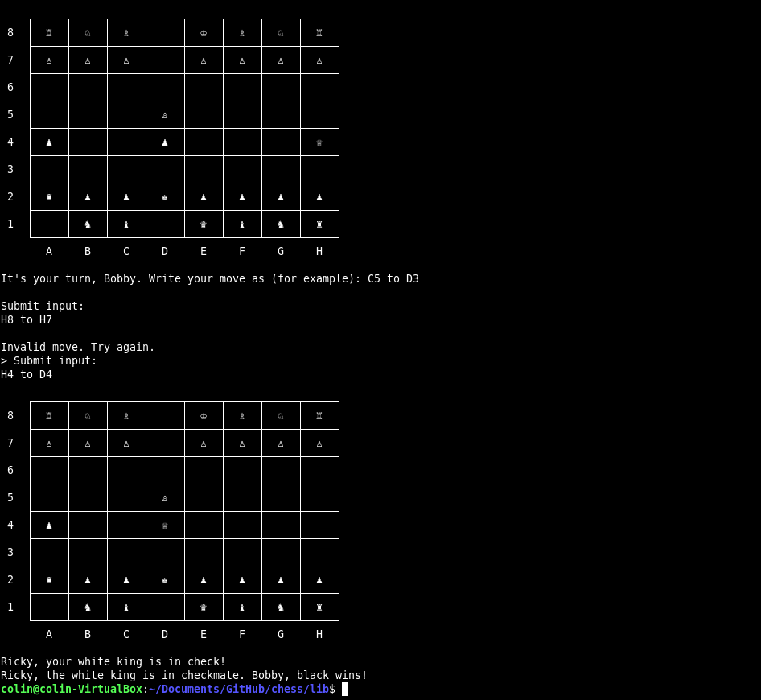Screen dimensions: 761x700
Task: Click the black bishop on F1
Action: [242, 607]
